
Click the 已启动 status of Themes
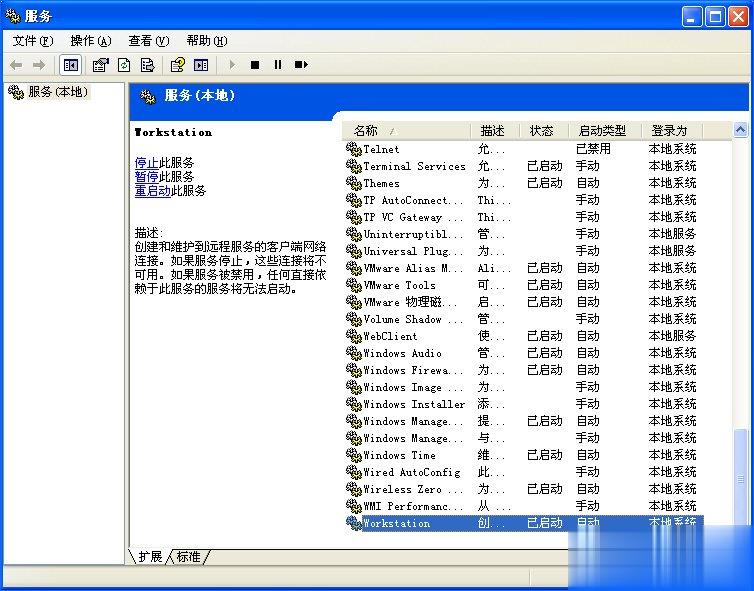(545, 183)
